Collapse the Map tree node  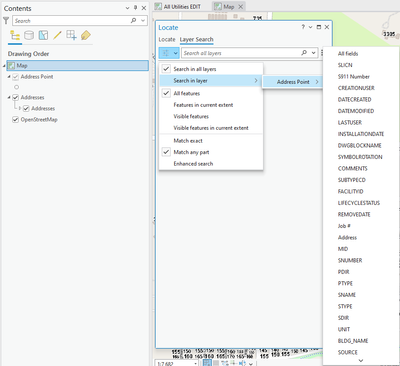click(5, 66)
